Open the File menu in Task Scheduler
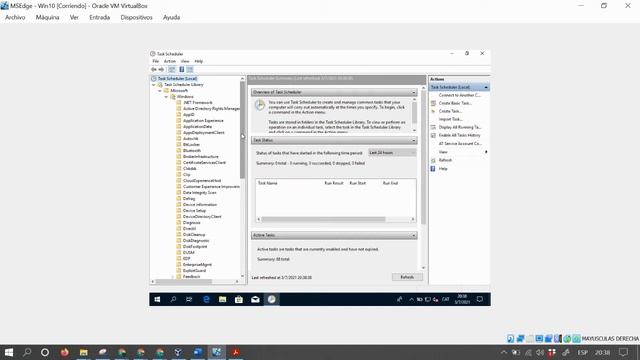Screen dimensions: 640x360 coord(156,61)
